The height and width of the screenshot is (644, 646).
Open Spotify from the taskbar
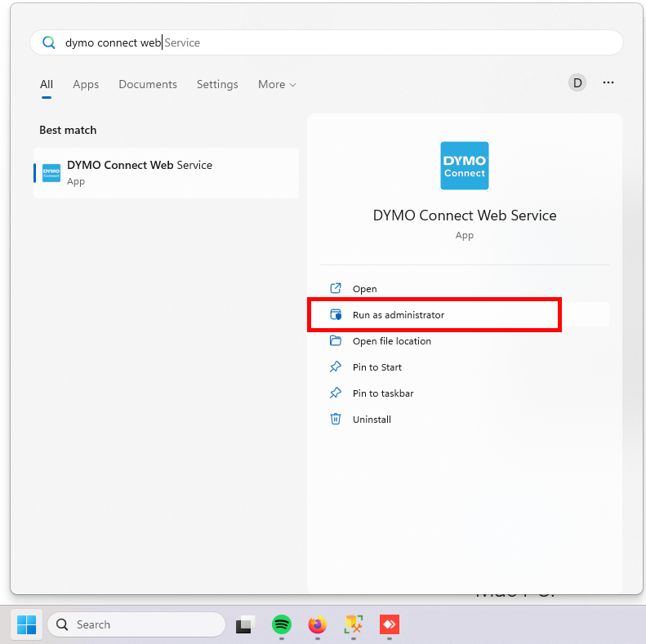pos(282,624)
